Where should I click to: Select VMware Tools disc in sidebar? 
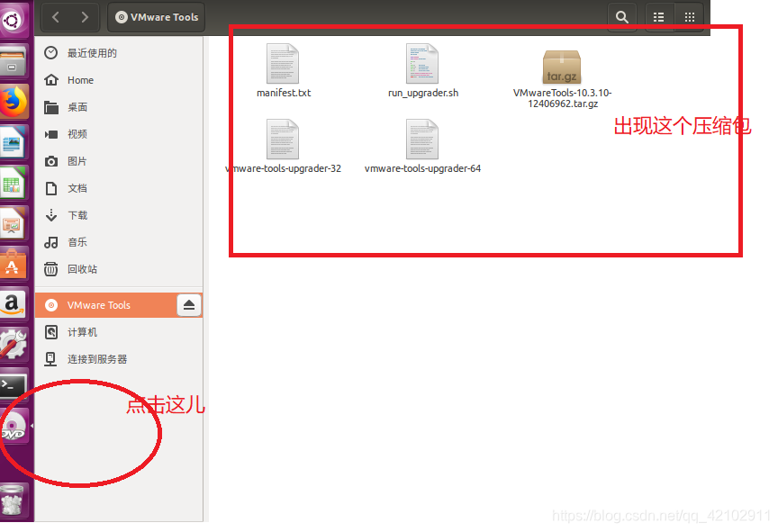click(106, 305)
